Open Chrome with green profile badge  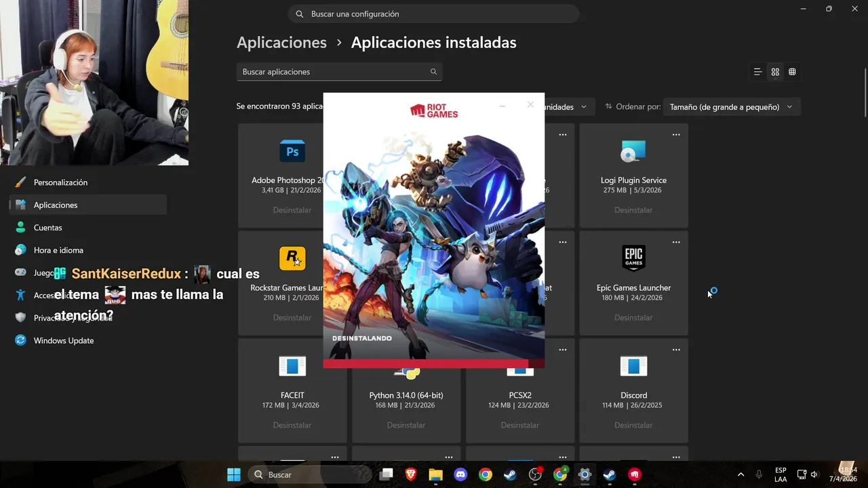(560, 474)
